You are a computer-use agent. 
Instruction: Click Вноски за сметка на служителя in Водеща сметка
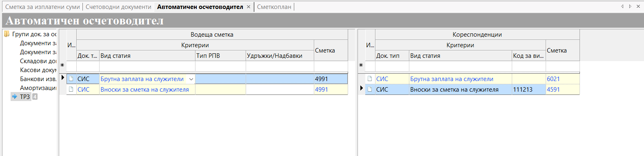pos(145,90)
